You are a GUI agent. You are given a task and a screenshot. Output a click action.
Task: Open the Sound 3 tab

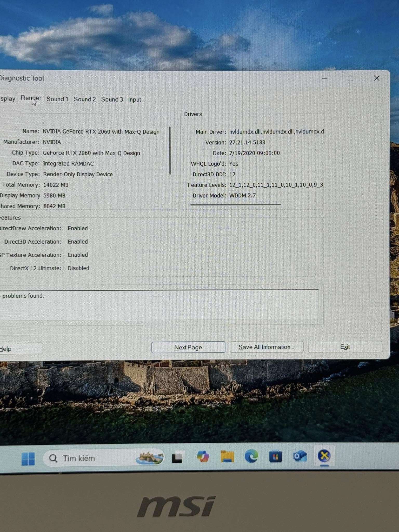112,99
